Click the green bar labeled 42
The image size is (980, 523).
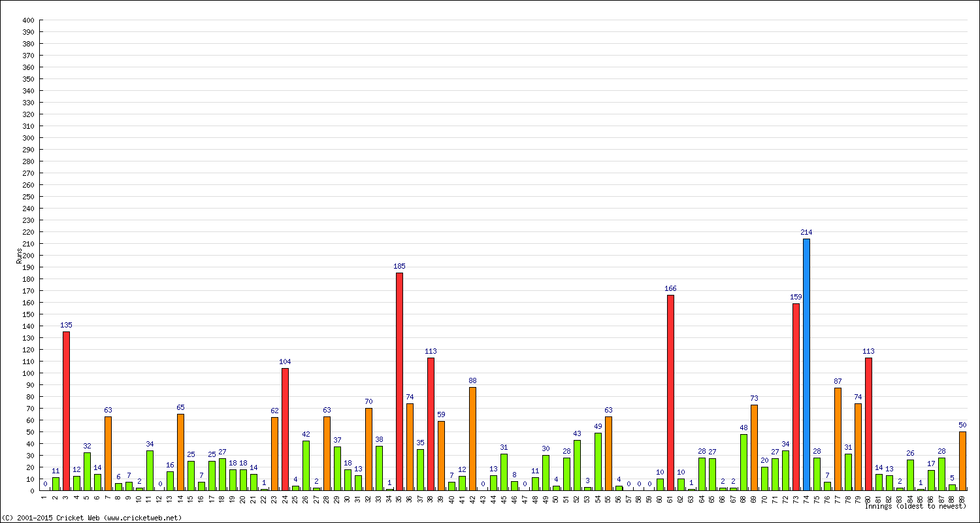point(306,465)
